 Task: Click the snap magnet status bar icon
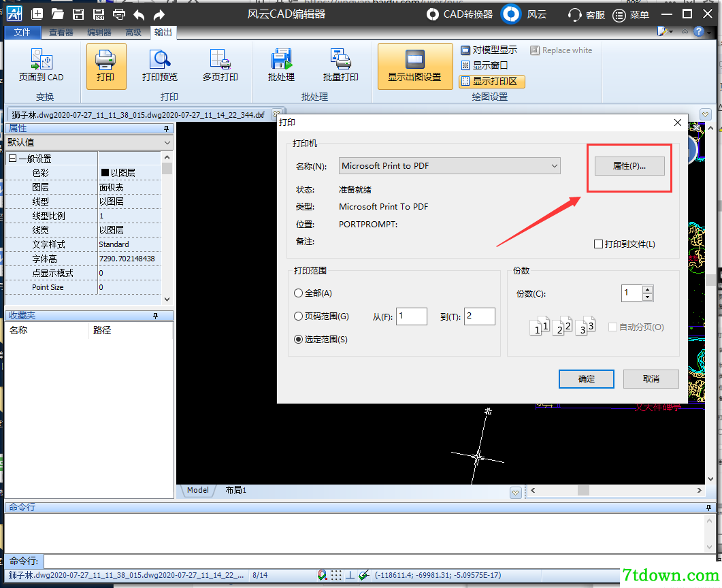(x=323, y=575)
